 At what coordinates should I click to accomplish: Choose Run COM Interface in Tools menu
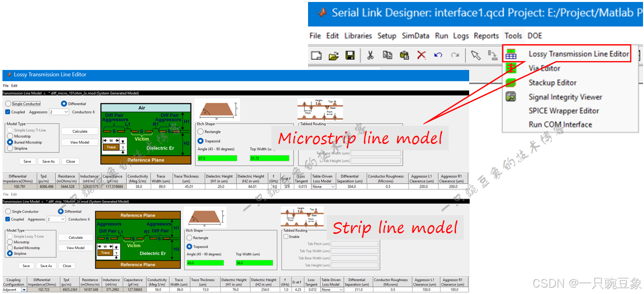point(560,124)
